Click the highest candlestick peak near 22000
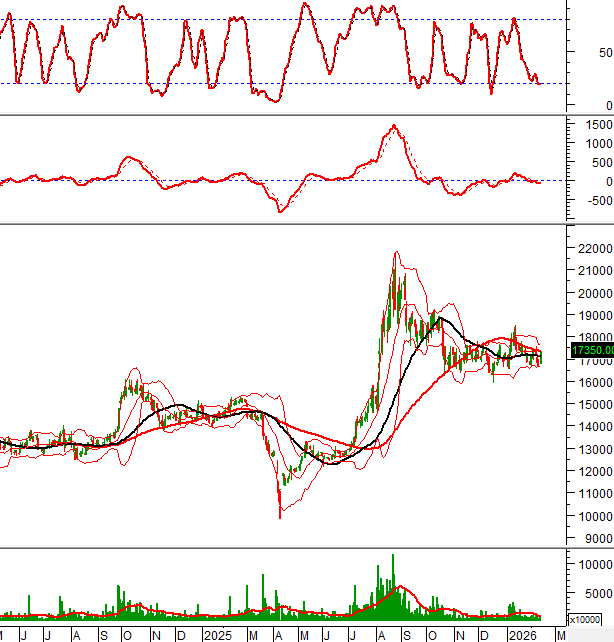 [397, 254]
